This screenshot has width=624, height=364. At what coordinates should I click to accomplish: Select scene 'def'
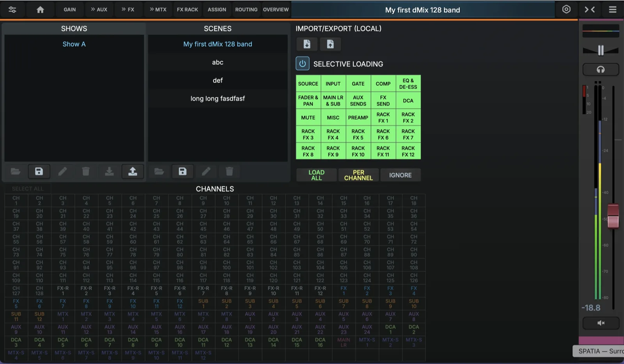(218, 80)
